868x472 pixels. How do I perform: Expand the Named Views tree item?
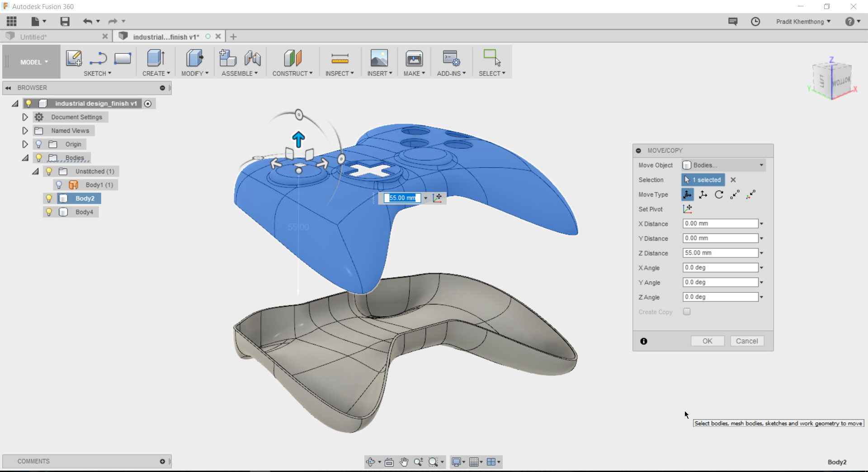pos(25,131)
